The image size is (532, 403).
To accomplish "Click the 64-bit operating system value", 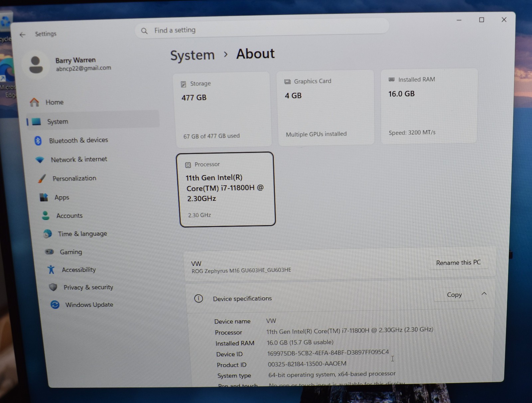I will (332, 374).
